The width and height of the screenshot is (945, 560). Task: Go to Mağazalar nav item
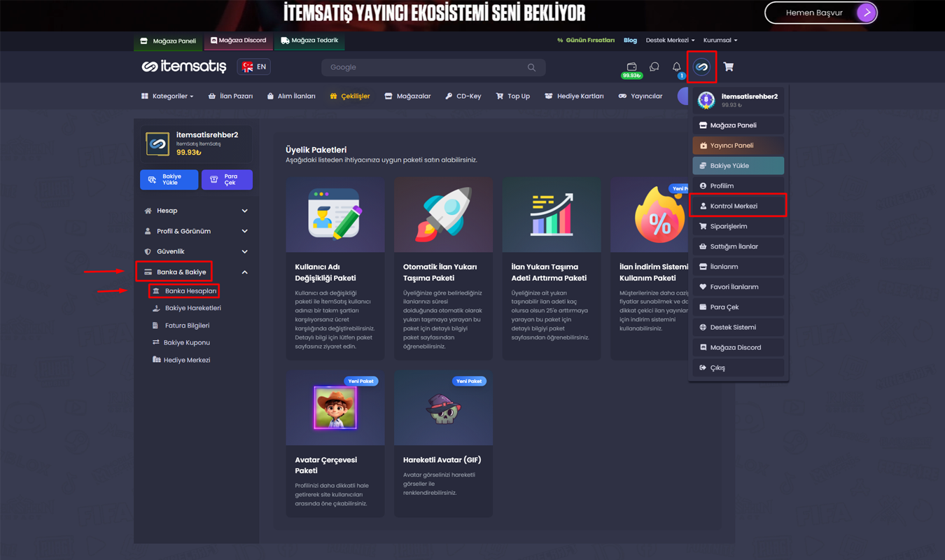click(407, 96)
